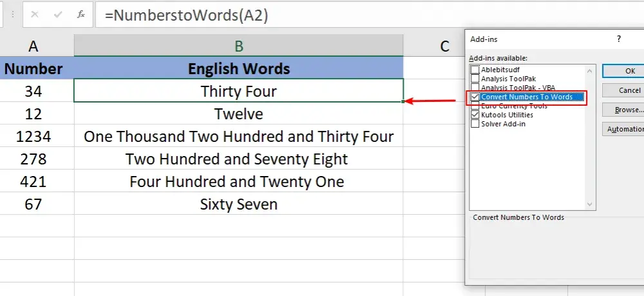Select the One Thousand Two Hundred cell
This screenshot has height=296, width=644.
coord(239,135)
